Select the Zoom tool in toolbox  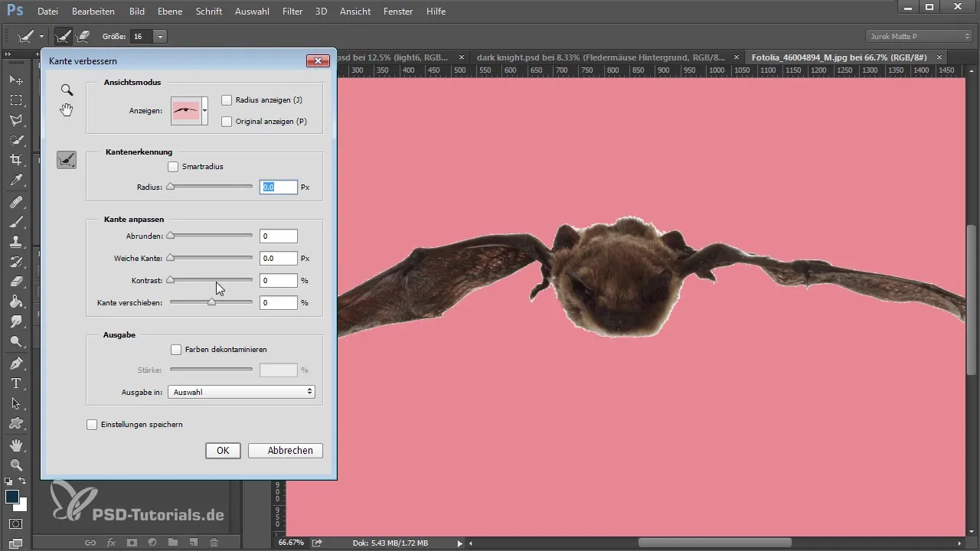tap(15, 465)
